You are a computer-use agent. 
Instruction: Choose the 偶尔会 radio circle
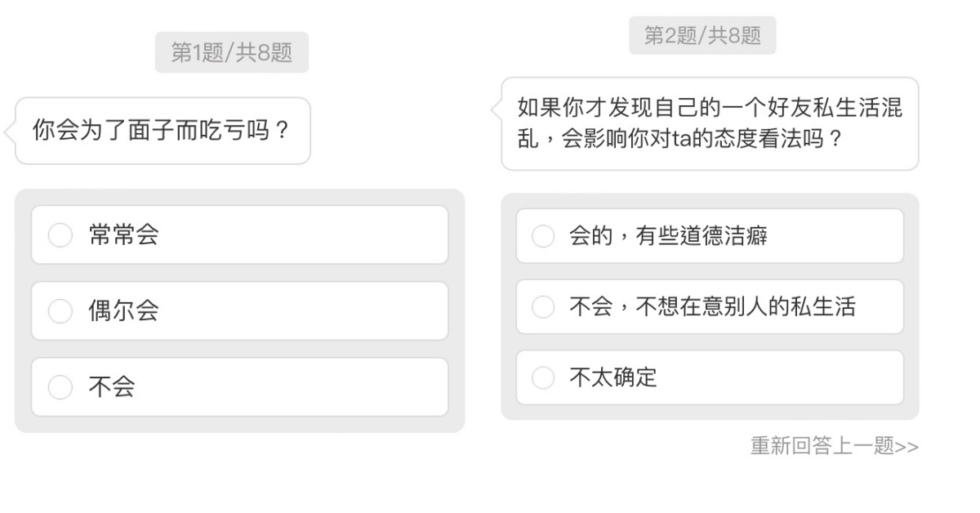[x=60, y=311]
